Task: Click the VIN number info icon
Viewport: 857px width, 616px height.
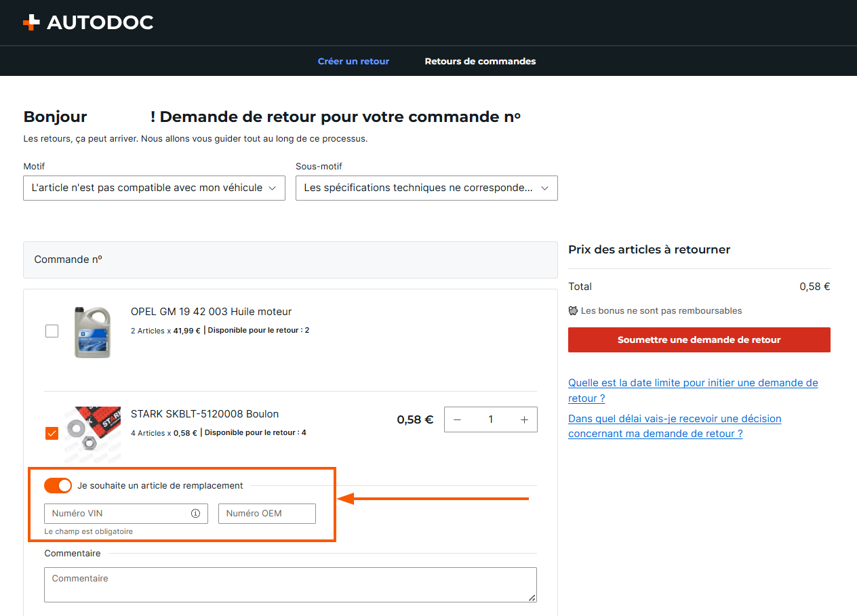Action: pos(195,514)
